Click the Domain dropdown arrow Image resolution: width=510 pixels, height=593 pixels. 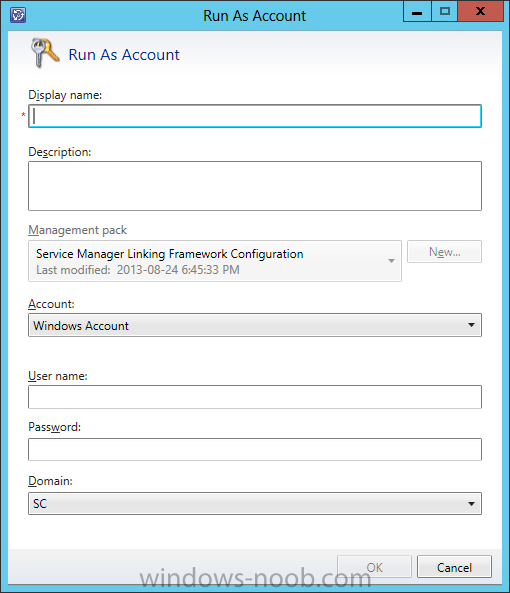471,503
